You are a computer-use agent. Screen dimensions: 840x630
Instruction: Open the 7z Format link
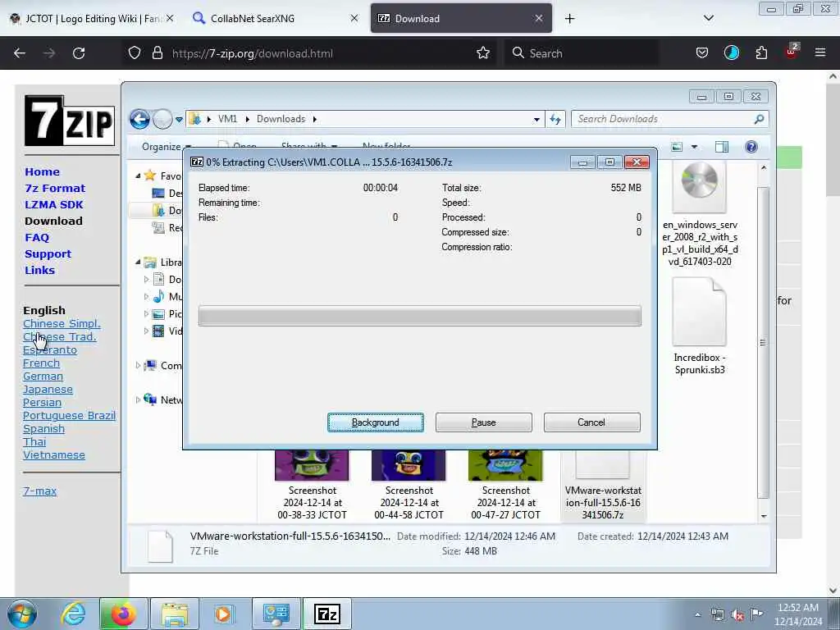point(55,188)
